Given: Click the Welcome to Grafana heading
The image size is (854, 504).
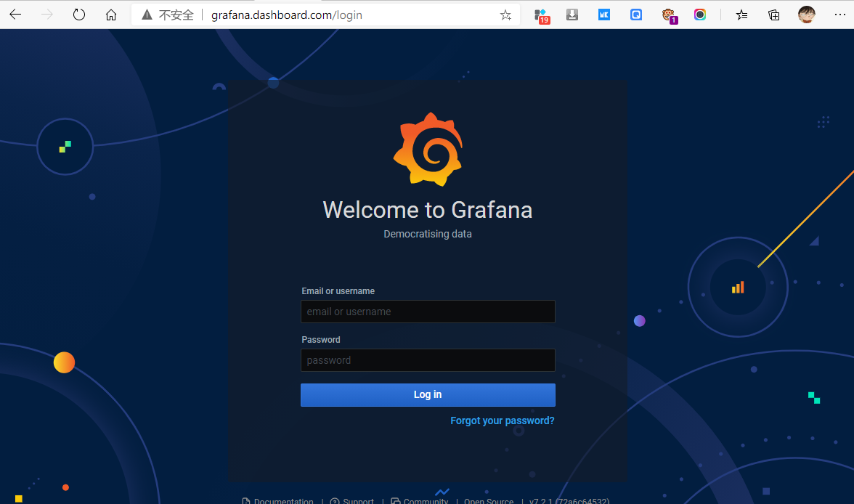Looking at the screenshot, I should click(x=428, y=210).
